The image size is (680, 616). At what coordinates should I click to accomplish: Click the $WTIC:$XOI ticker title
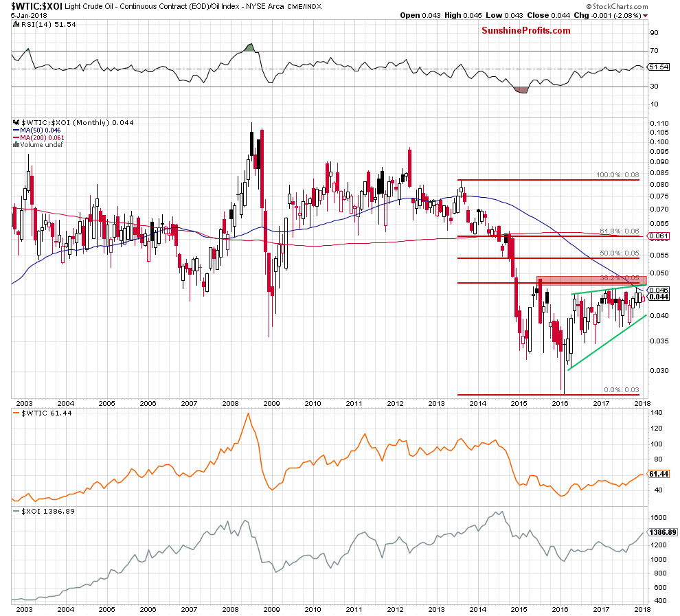point(36,6)
